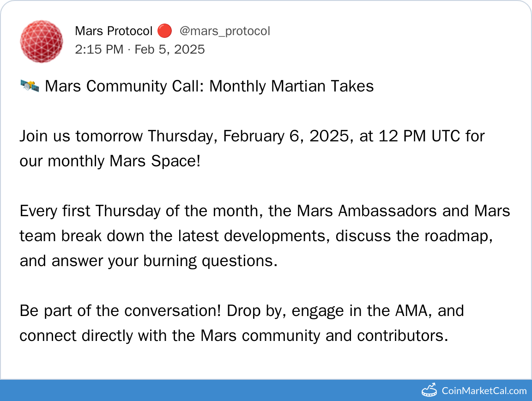The height and width of the screenshot is (401, 532).
Task: Click the red circle emoji beside Mars Protocol
Action: click(164, 31)
